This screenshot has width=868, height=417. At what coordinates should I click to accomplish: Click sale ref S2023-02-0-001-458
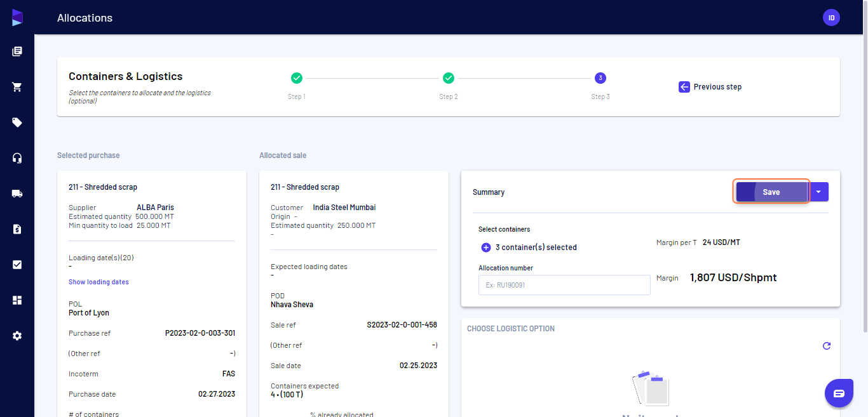[x=402, y=325]
